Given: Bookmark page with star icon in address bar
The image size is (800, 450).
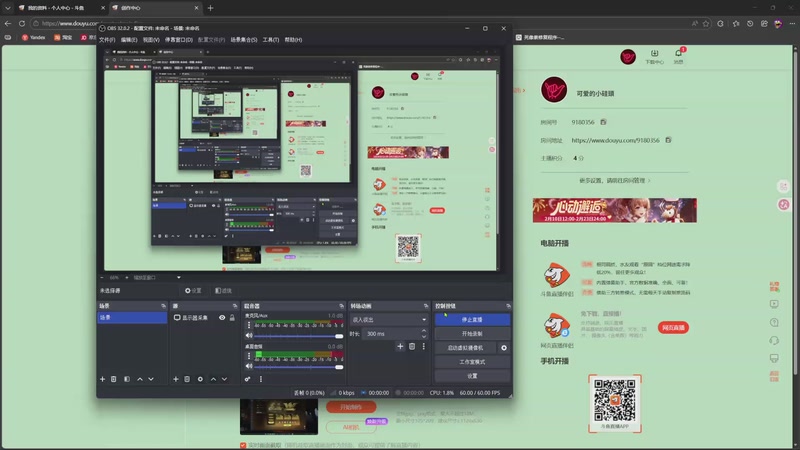Looking at the screenshot, I should [706, 23].
